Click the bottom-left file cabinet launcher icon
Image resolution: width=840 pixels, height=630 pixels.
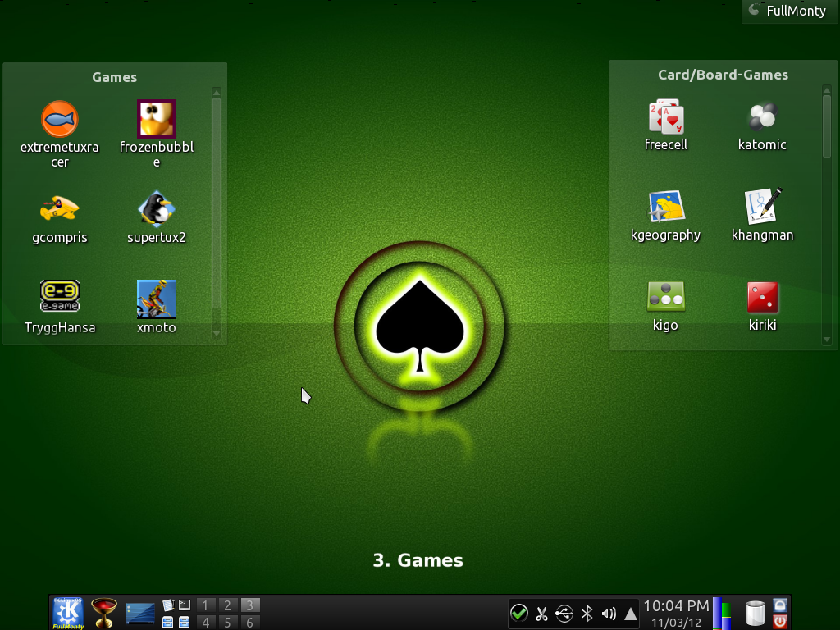coord(168,622)
